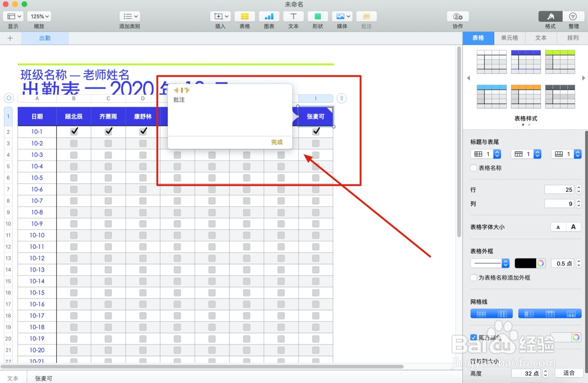
Task: Adjust the 高度 row height stepper
Action: tap(545, 373)
